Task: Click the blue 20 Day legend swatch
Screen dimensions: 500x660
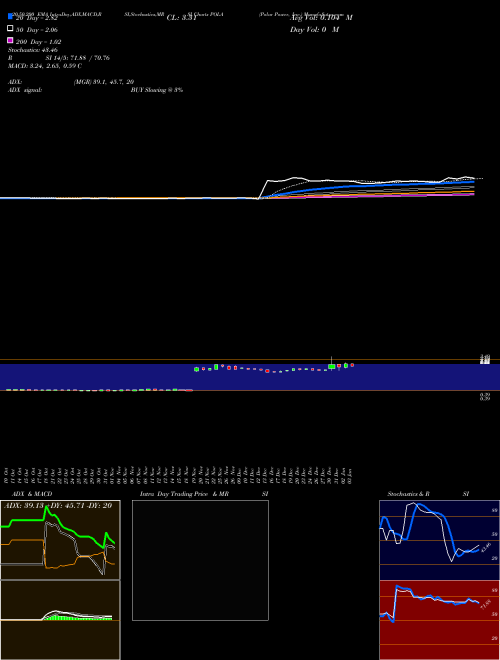Action: tap(10, 16)
